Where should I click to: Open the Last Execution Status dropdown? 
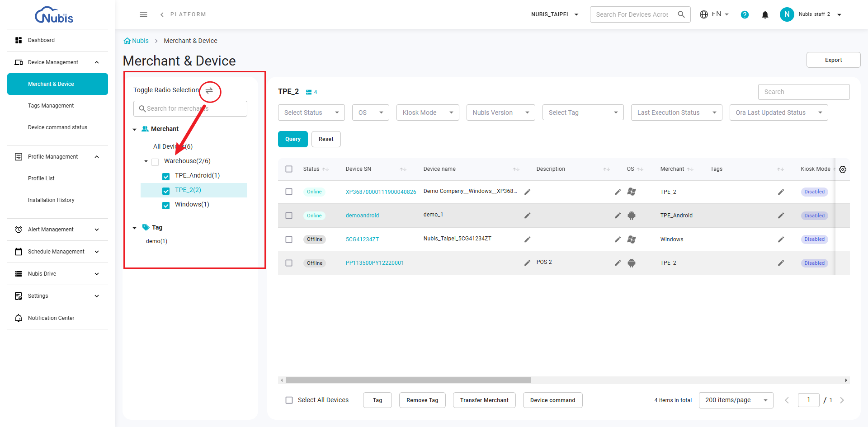[x=677, y=113]
